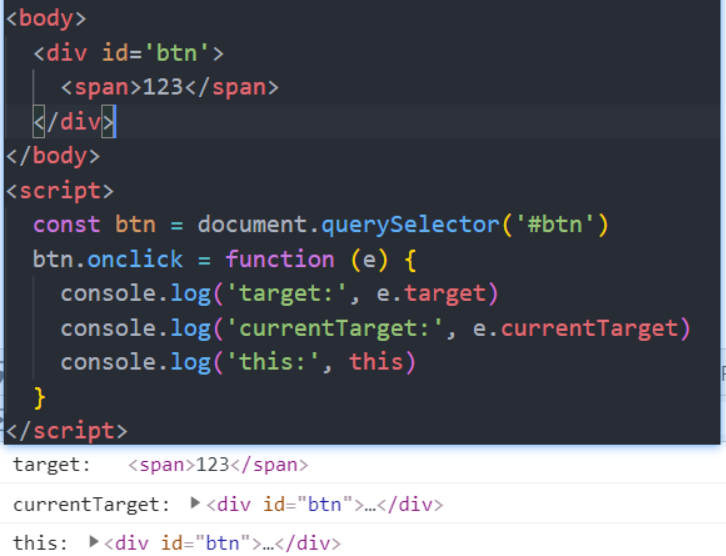Screen dimensions: 726x556
Task: Click the opening script tag
Action: coord(60,191)
